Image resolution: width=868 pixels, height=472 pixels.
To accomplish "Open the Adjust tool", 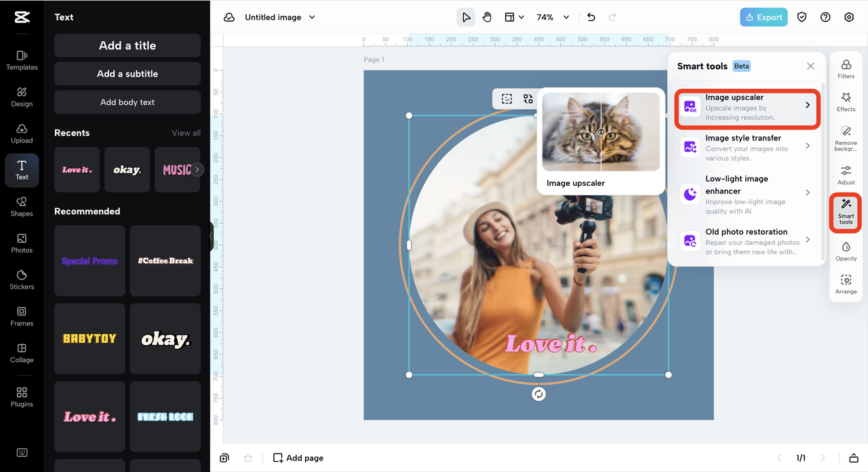I will click(846, 175).
